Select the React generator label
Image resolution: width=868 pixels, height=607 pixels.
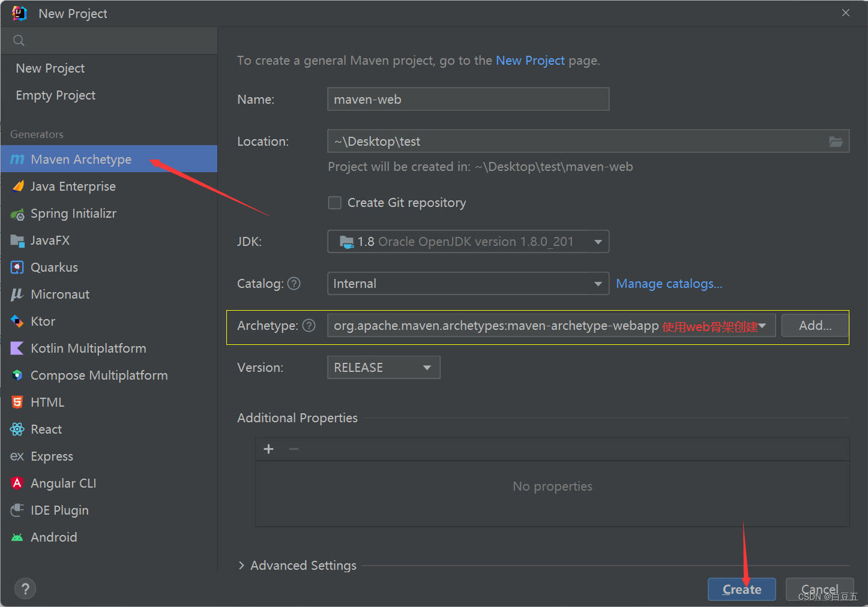pyautogui.click(x=46, y=429)
